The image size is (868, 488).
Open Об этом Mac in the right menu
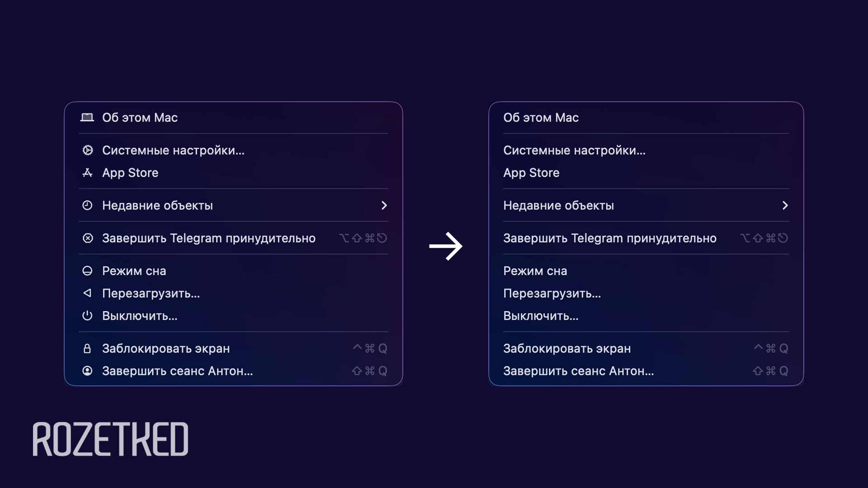(541, 117)
